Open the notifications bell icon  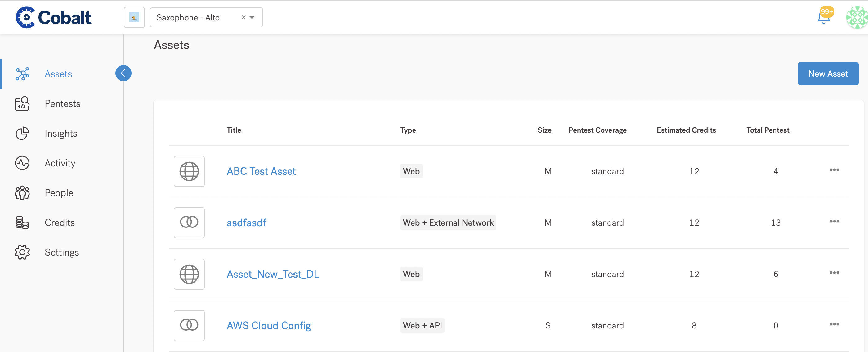point(823,18)
